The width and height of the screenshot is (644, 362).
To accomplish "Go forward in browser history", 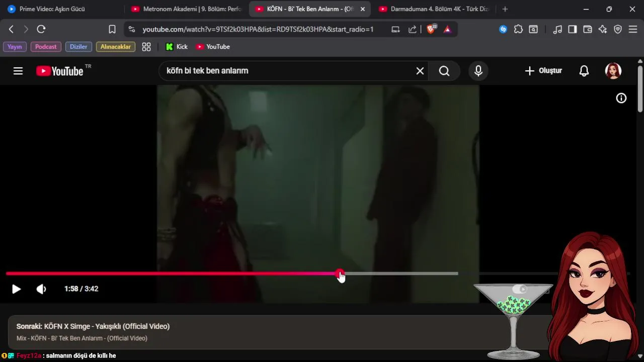I will (26, 29).
